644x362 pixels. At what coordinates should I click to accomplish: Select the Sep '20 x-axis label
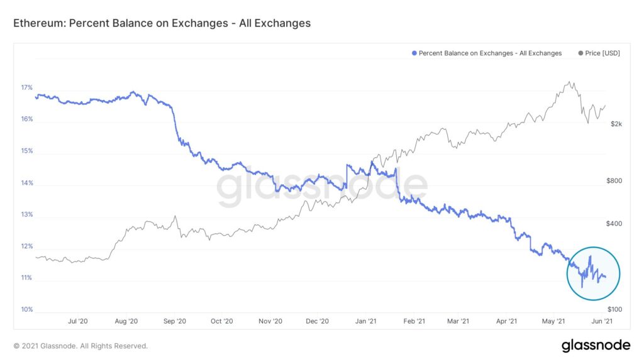[x=175, y=321]
